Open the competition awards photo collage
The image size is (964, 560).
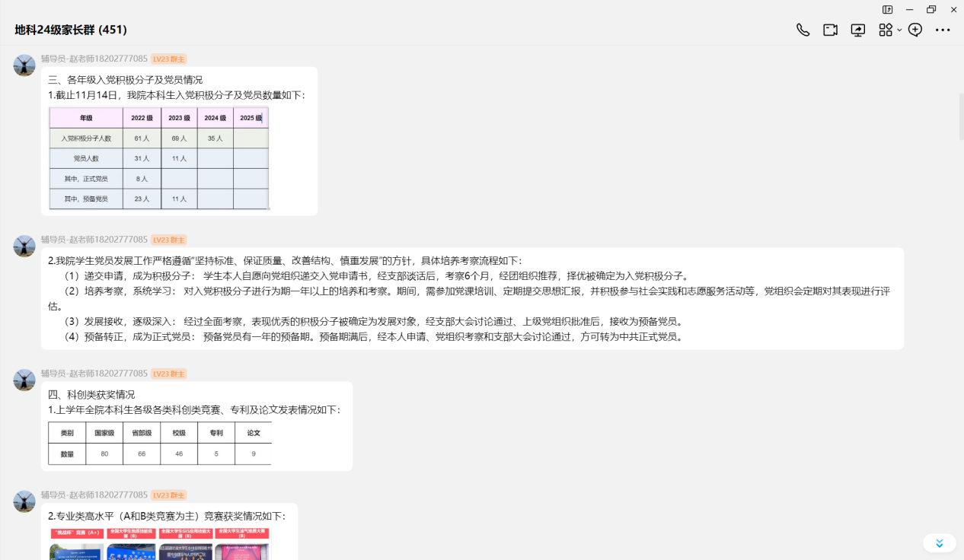coord(159,543)
